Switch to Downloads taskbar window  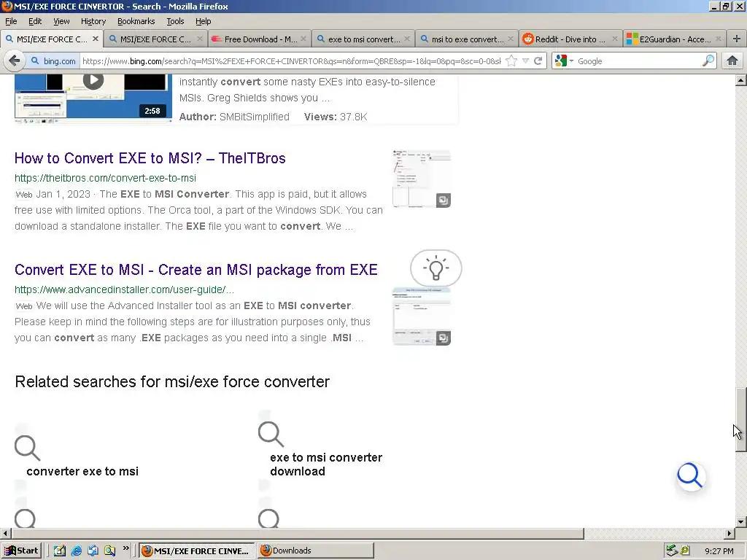tap(315, 551)
